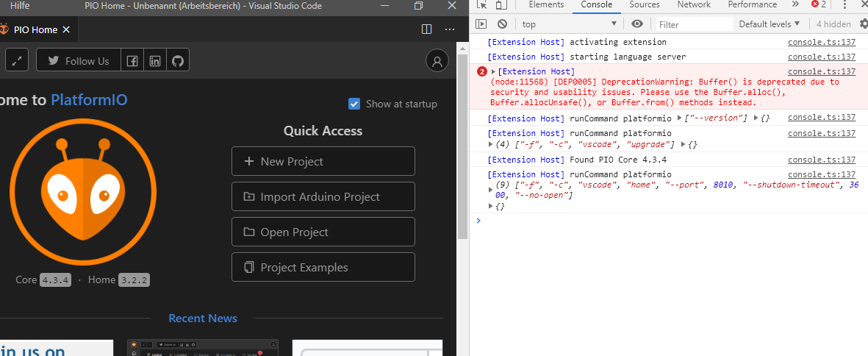Viewport: 868px width, 356px height.
Task: Click the expand fullscreen arrows icon
Action: [x=17, y=60]
